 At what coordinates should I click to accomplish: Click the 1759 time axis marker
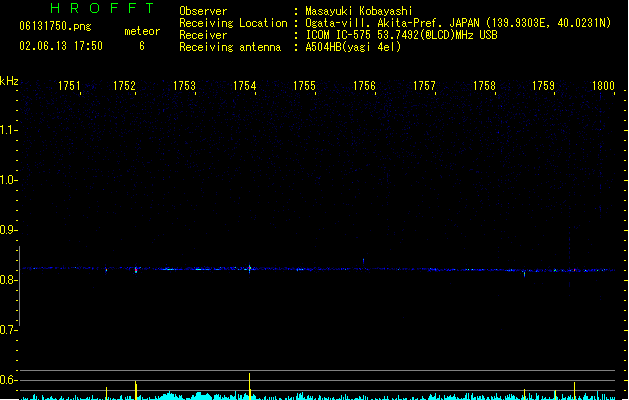[x=543, y=86]
